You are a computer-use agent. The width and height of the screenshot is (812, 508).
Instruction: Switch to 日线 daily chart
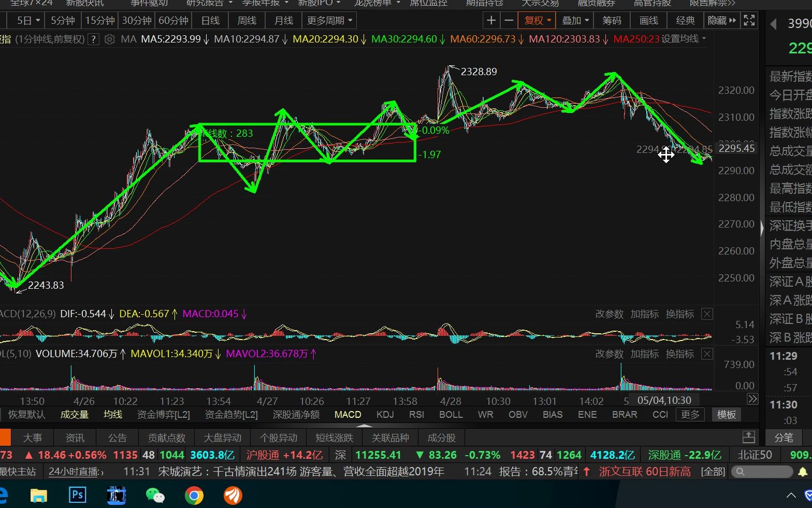tap(210, 21)
